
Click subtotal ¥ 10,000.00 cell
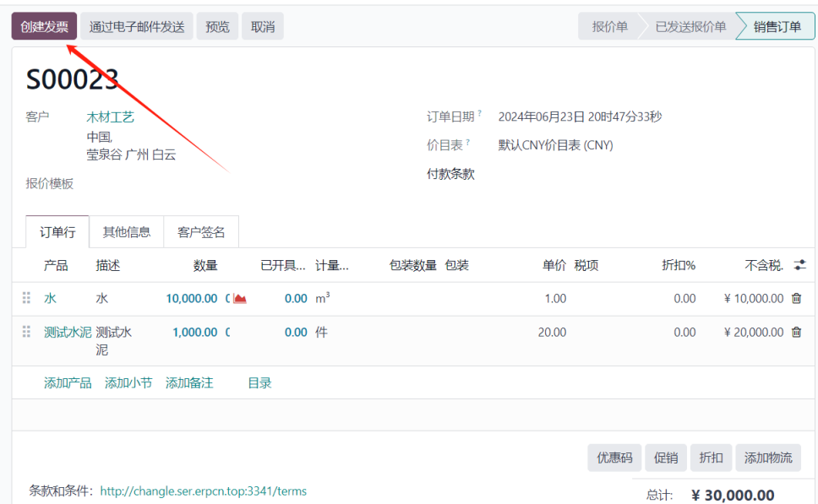coord(754,298)
